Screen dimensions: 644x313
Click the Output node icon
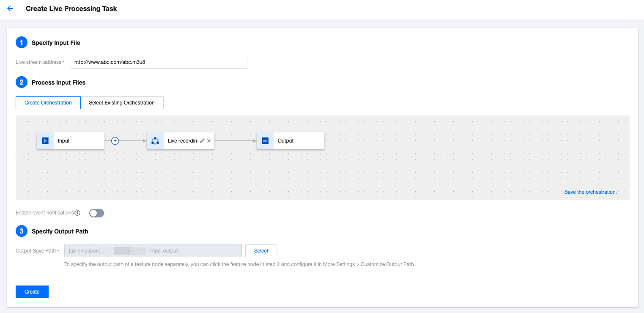click(x=265, y=141)
